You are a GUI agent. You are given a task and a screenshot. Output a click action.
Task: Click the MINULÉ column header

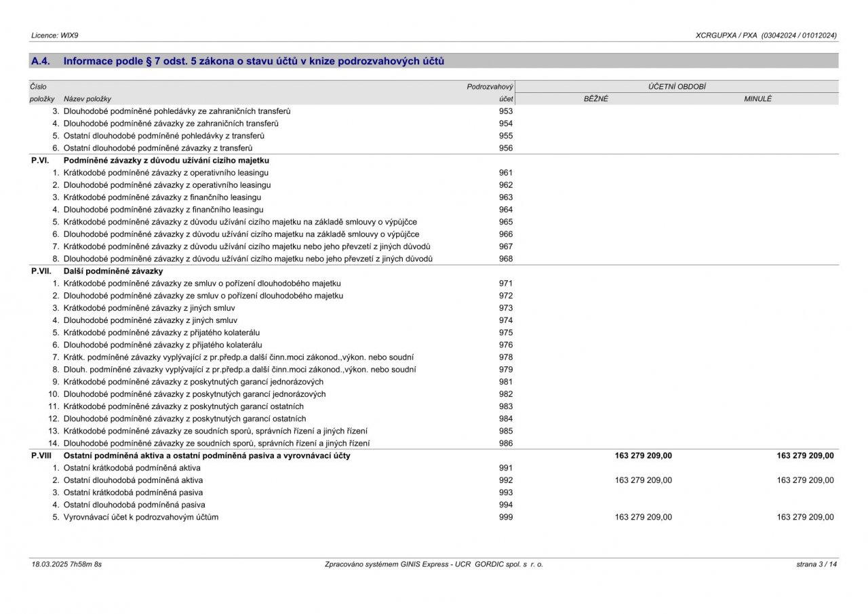click(x=758, y=99)
